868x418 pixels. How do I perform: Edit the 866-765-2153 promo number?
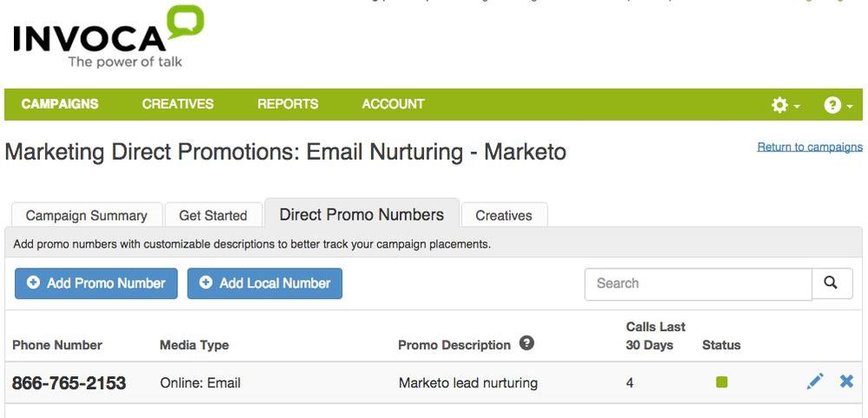[x=814, y=382]
